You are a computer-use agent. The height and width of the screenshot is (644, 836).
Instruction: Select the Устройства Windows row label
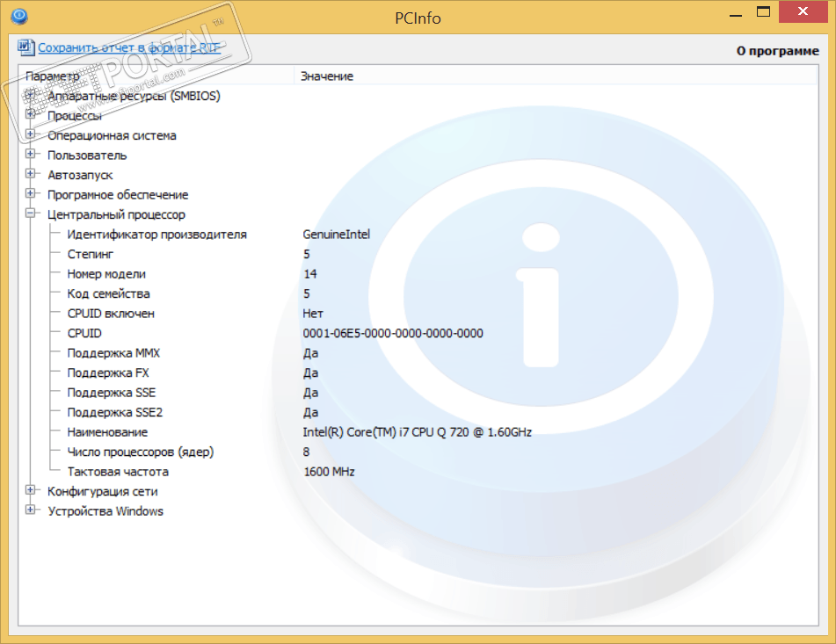click(105, 511)
